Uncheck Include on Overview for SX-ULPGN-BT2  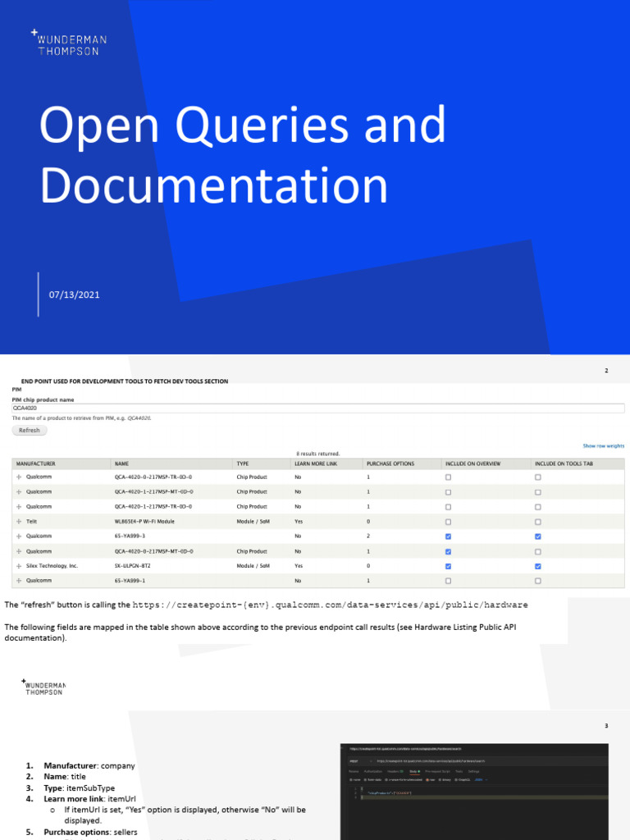[x=449, y=566]
